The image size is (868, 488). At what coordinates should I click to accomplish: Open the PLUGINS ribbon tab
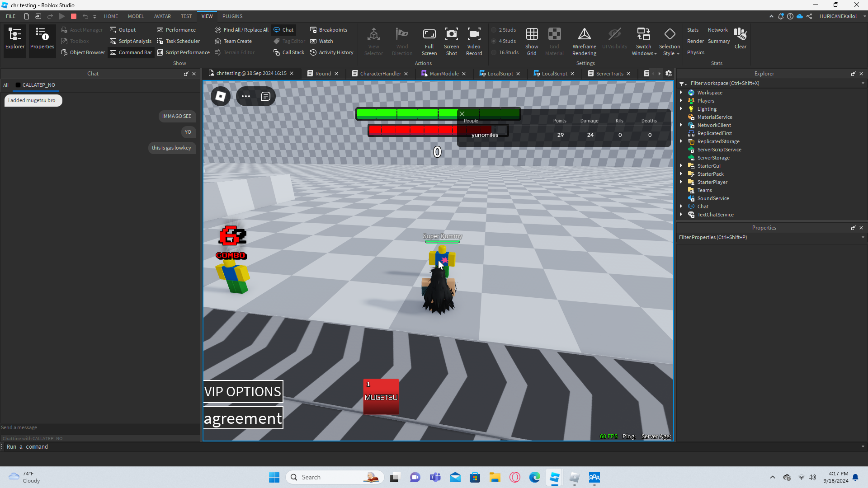pyautogui.click(x=232, y=16)
